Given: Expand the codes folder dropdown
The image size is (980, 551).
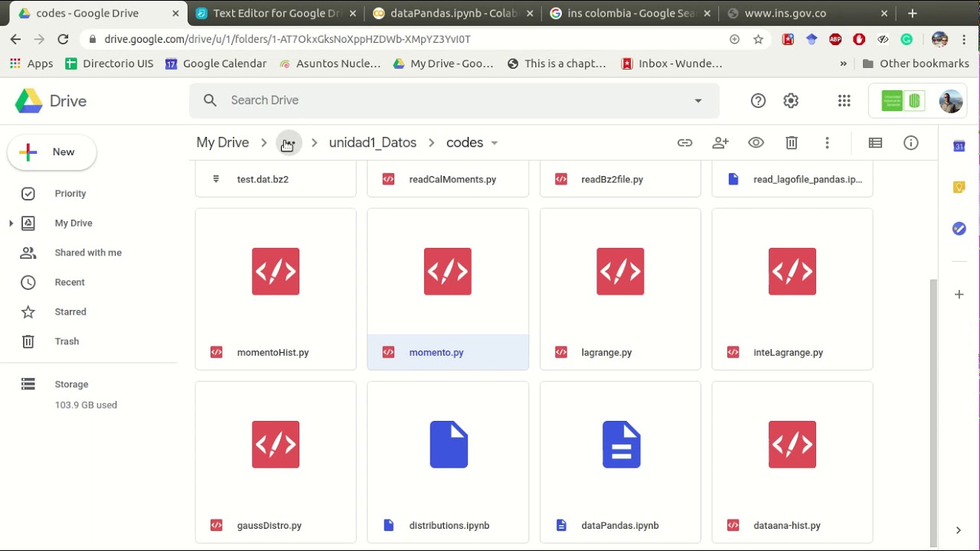Looking at the screenshot, I should point(494,142).
